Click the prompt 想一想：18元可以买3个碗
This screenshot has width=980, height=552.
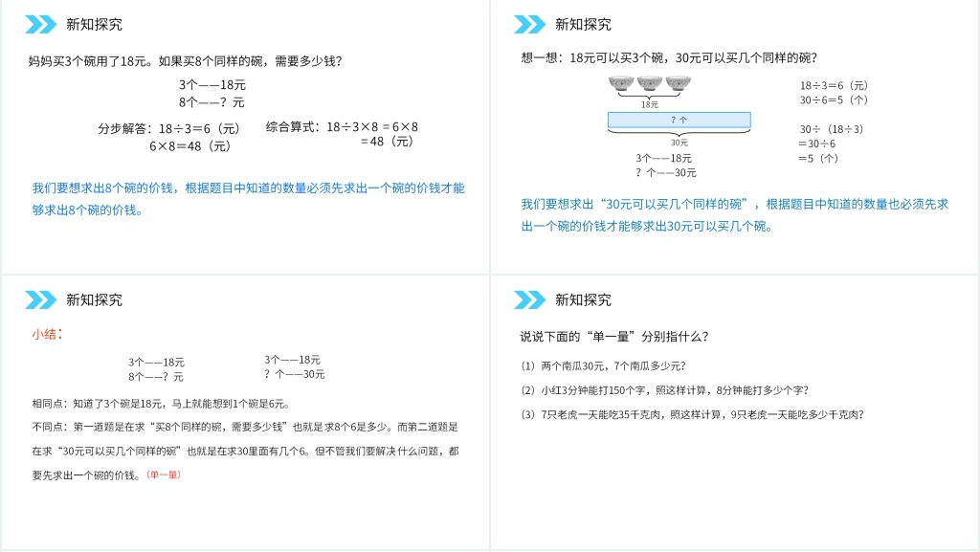coord(669,58)
